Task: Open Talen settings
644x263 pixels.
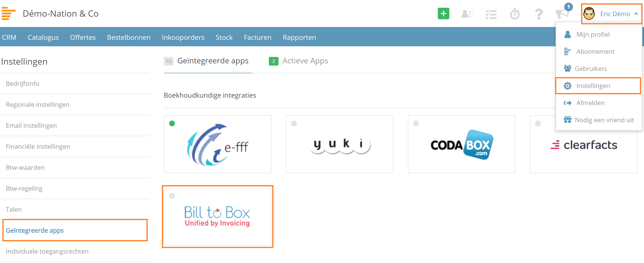Action: (x=75, y=209)
